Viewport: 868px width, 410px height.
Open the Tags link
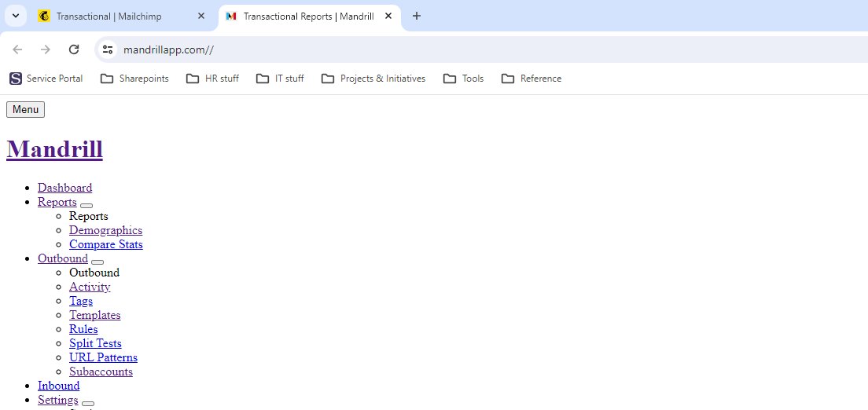[x=81, y=301]
